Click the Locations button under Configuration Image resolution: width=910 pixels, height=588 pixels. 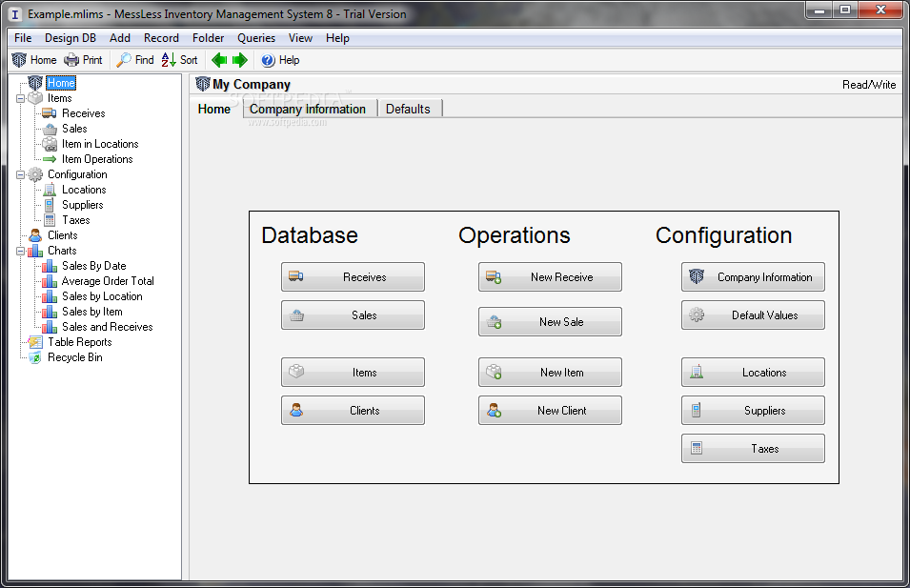(x=753, y=372)
